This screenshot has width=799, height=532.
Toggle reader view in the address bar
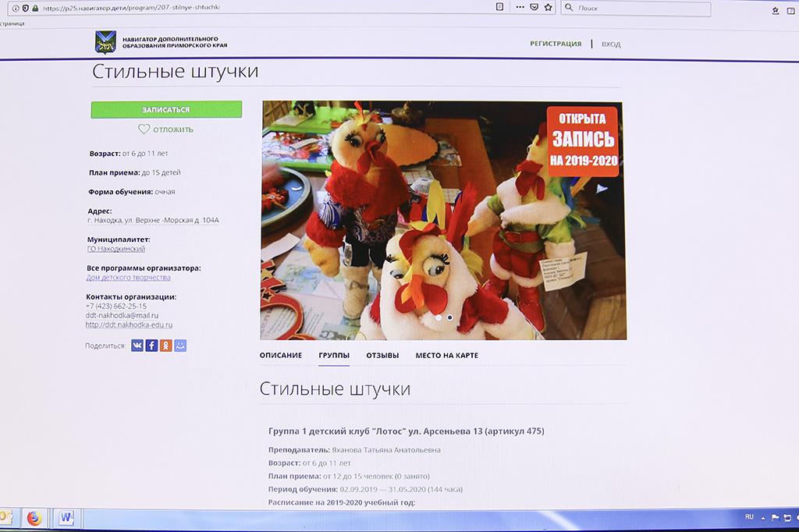tap(499, 7)
